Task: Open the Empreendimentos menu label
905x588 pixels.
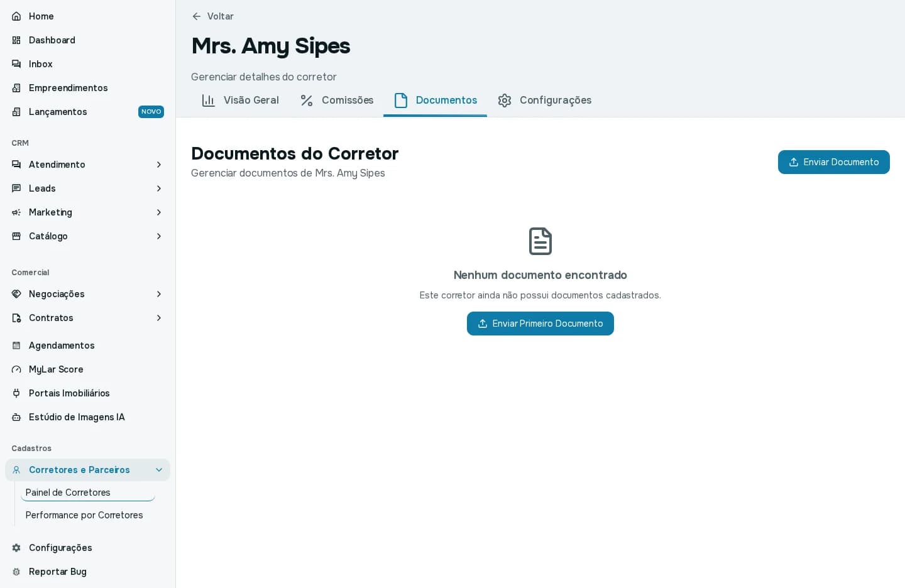Action: pos(69,88)
